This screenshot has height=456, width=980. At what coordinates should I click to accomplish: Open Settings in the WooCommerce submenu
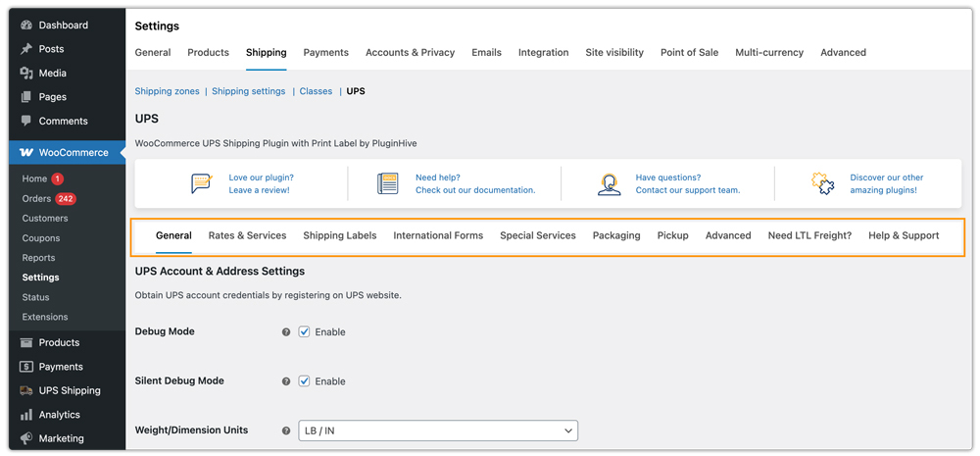40,278
